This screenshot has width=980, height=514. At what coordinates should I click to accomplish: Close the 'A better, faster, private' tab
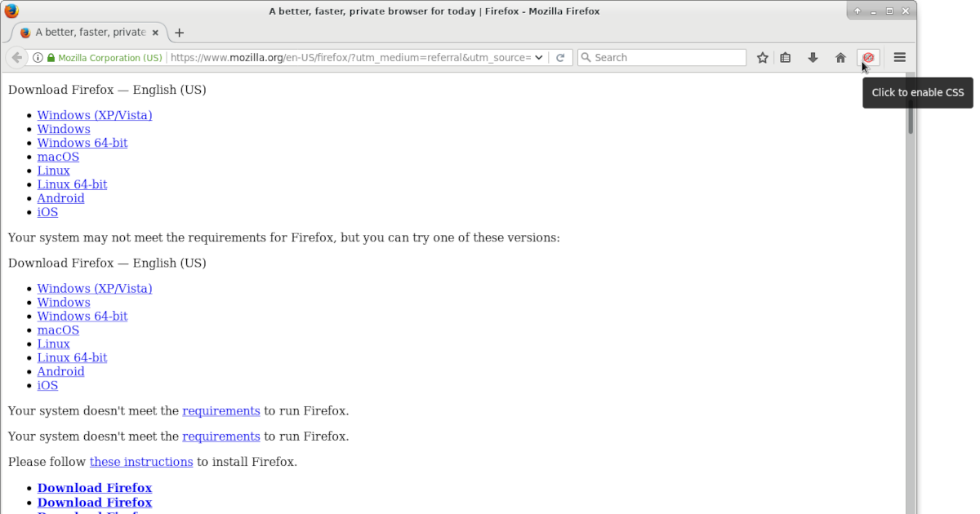point(155,33)
